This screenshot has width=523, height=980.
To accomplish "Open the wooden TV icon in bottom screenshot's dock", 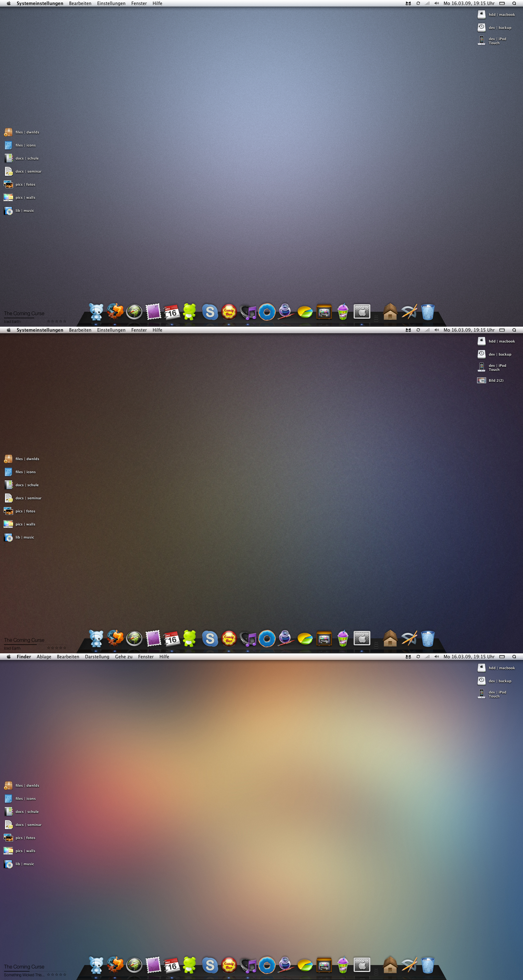I will (324, 966).
